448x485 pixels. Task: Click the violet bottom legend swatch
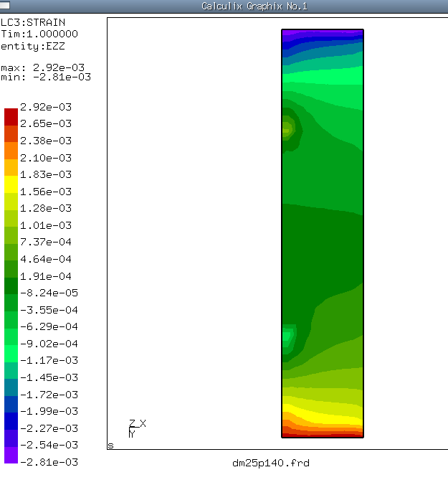11,455
